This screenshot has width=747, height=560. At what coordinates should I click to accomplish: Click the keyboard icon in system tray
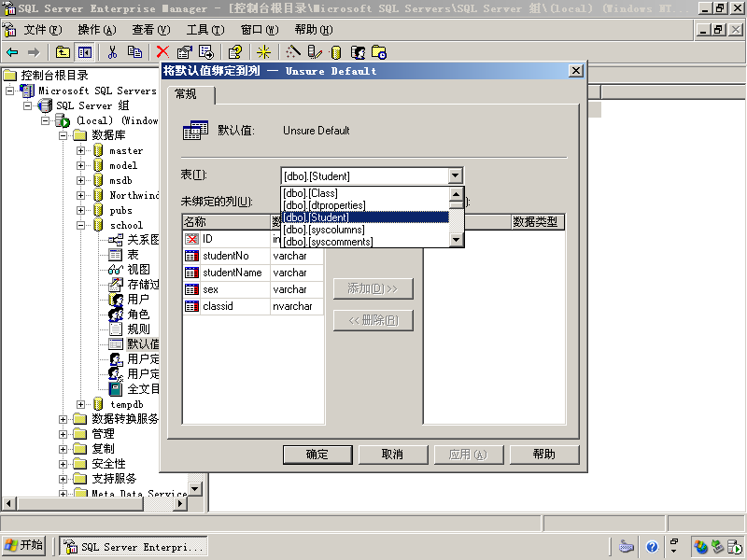(626, 547)
